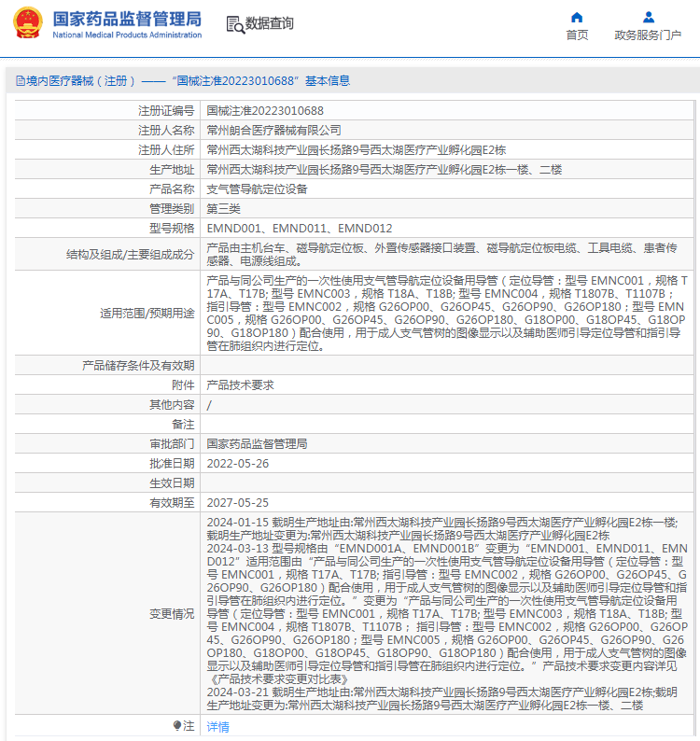
Task: Click the 批准日期 row label
Action: pyautogui.click(x=172, y=464)
